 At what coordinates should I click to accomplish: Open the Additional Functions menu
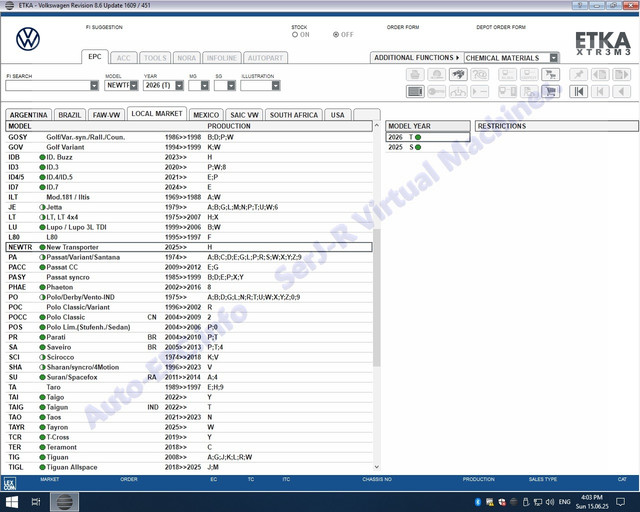point(417,58)
